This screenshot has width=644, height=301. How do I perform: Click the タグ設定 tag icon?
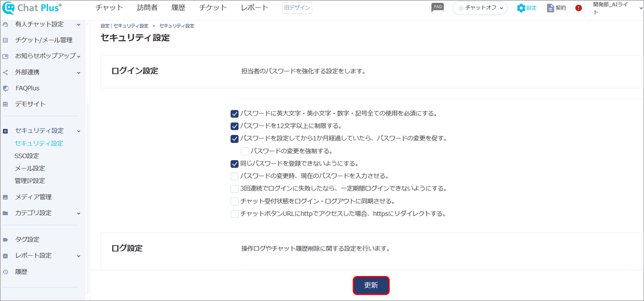(x=5, y=240)
